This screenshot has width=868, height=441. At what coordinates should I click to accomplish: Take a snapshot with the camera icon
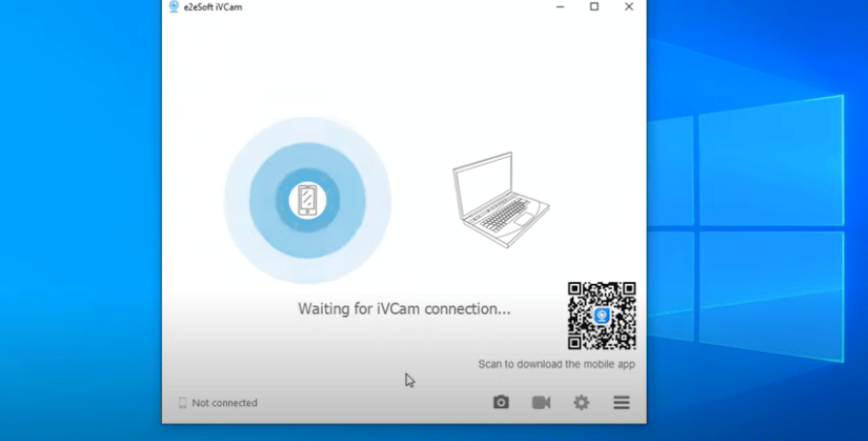[501, 402]
